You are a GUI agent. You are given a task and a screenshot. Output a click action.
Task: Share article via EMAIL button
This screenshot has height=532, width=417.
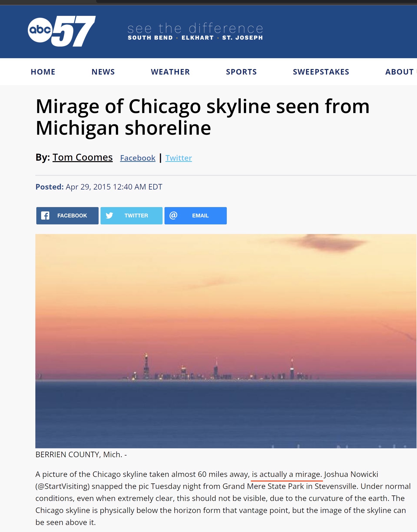click(196, 215)
